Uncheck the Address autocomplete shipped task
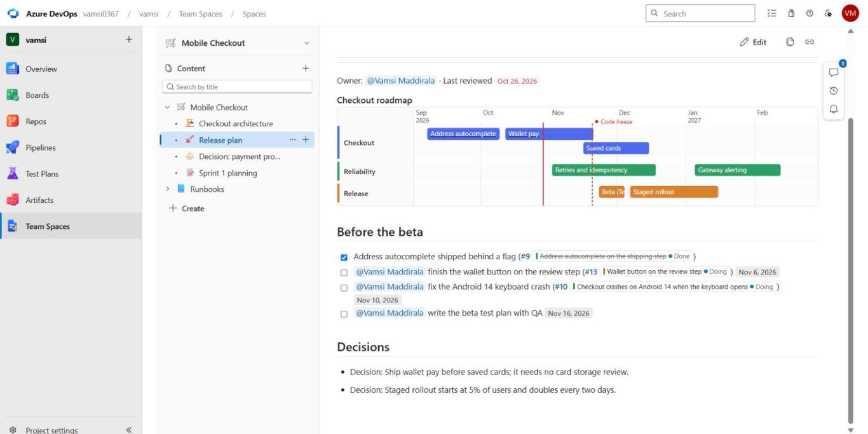This screenshot has width=868, height=434. tap(344, 257)
